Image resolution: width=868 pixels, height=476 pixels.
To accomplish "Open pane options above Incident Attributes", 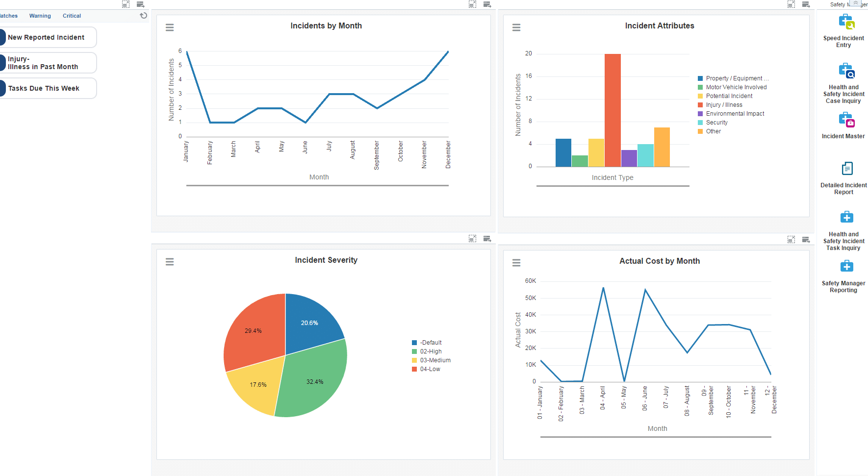I will (x=806, y=4).
